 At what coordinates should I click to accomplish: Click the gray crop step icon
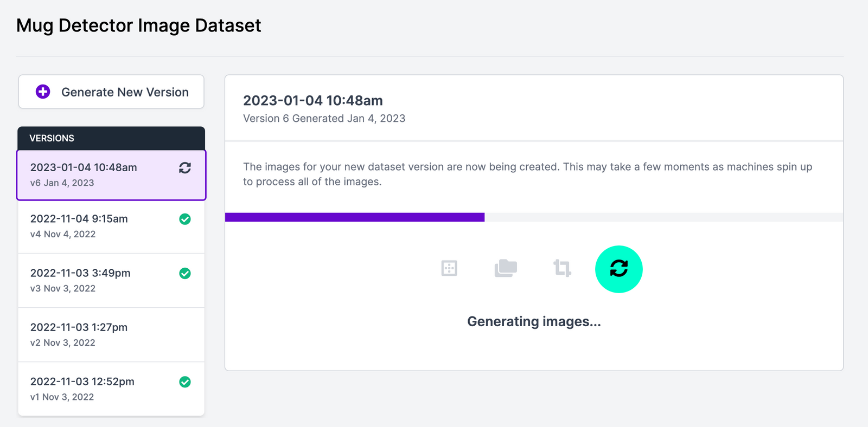pyautogui.click(x=562, y=268)
